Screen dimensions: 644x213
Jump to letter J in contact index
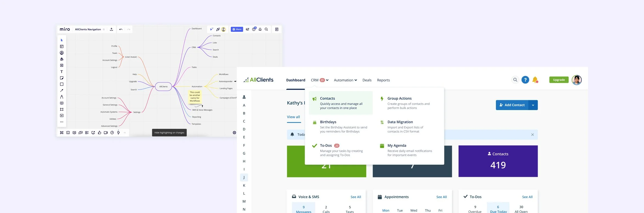point(244,177)
